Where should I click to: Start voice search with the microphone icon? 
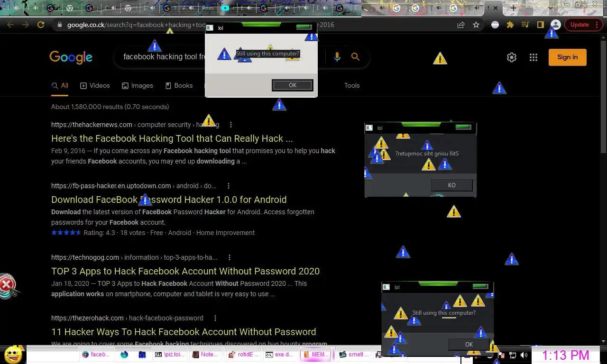(x=337, y=57)
